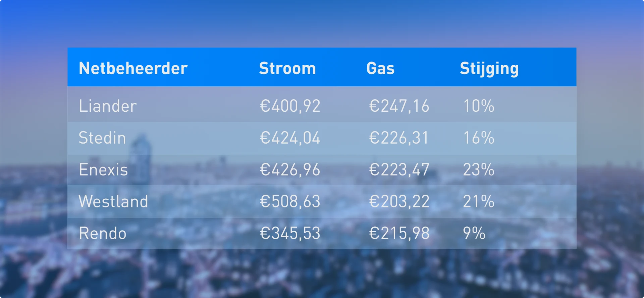Click Rendo stroom price €345,53

click(290, 233)
